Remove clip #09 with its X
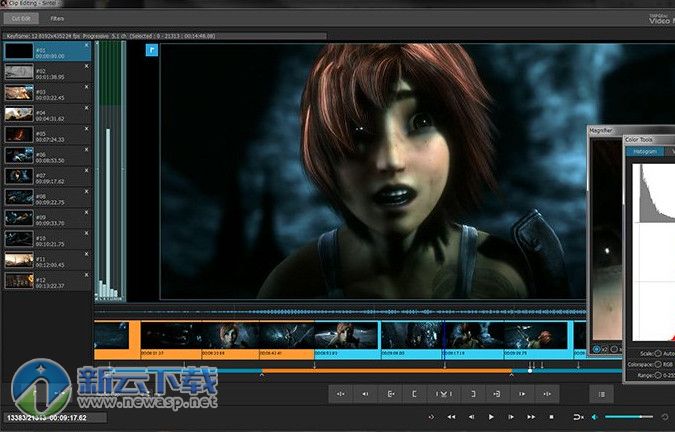Viewport: 675px width, 432px height. [x=87, y=212]
